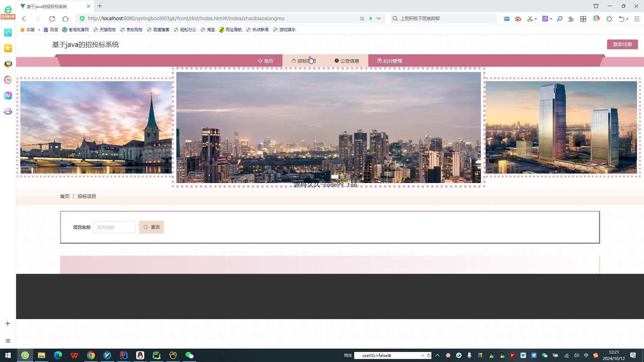
Task: Click the carousel slide indicator
Action: [x=335, y=177]
